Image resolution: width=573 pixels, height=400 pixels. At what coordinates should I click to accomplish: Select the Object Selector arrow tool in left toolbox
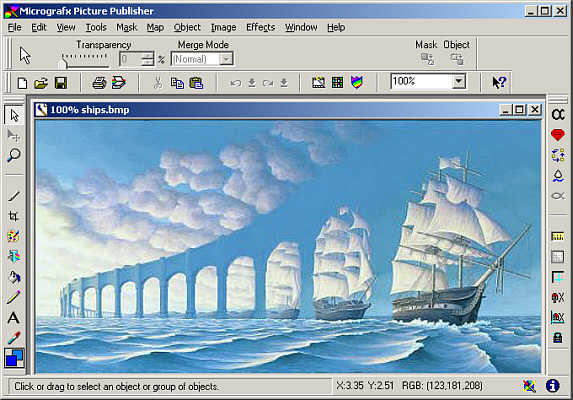[14, 115]
